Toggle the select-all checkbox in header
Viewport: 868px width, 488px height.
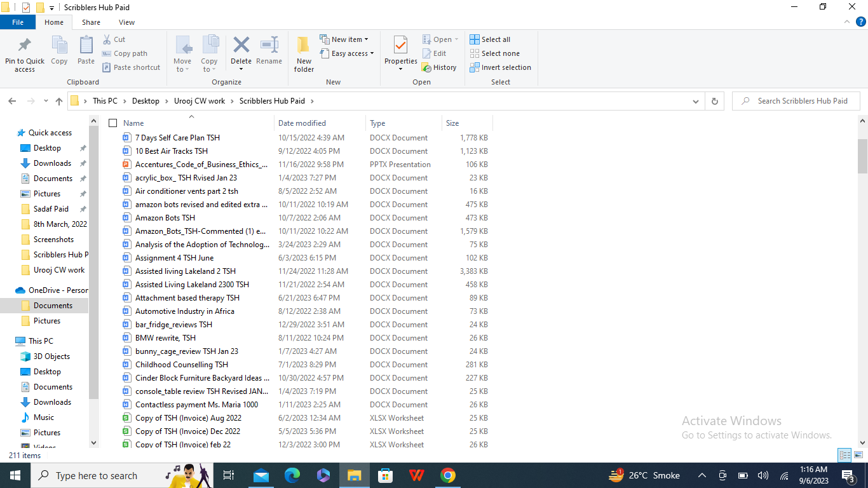click(113, 123)
